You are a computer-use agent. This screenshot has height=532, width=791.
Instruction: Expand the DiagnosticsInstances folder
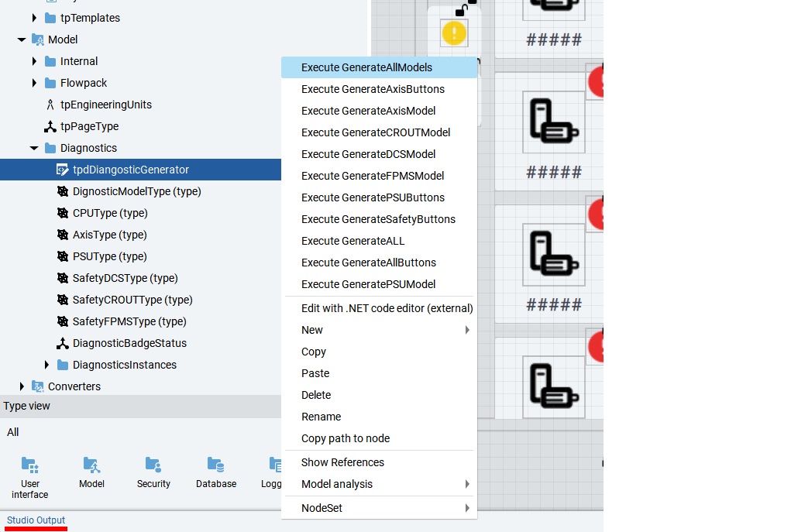click(46, 365)
